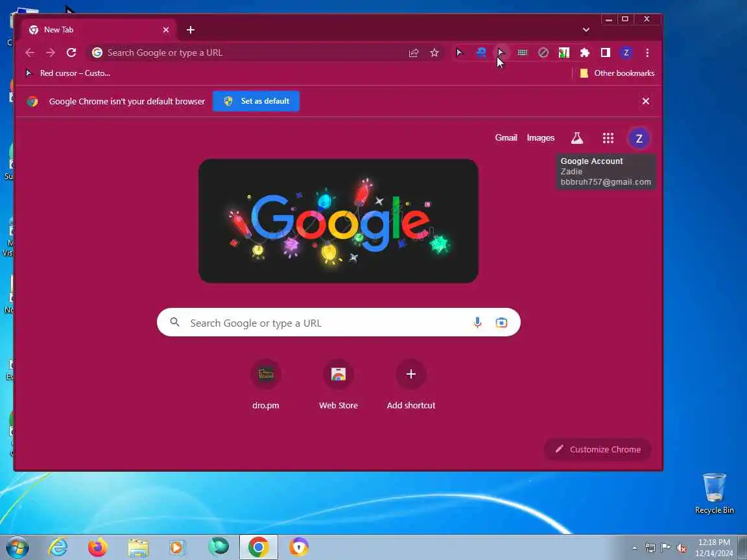Share this page using the share icon
The height and width of the screenshot is (560, 747).
tap(414, 53)
